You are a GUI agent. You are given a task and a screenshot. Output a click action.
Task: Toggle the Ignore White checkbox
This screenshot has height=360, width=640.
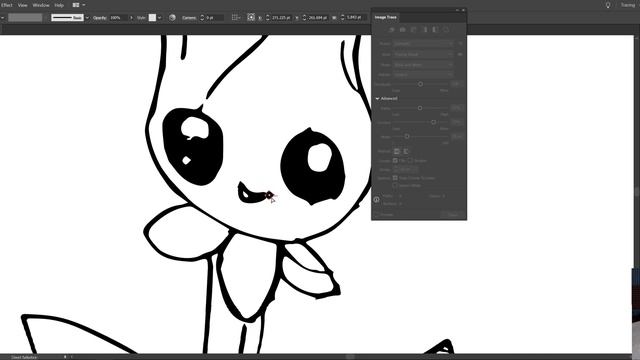coord(395,185)
